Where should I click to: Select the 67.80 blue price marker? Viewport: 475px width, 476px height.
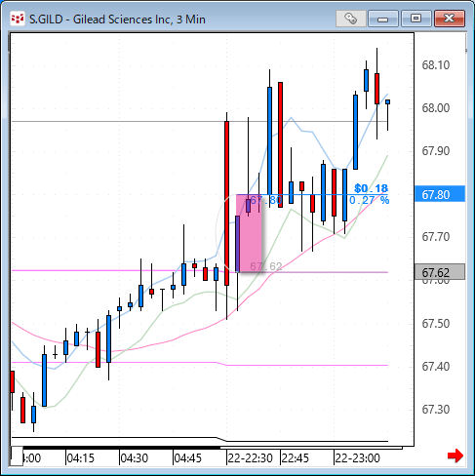[x=440, y=194]
